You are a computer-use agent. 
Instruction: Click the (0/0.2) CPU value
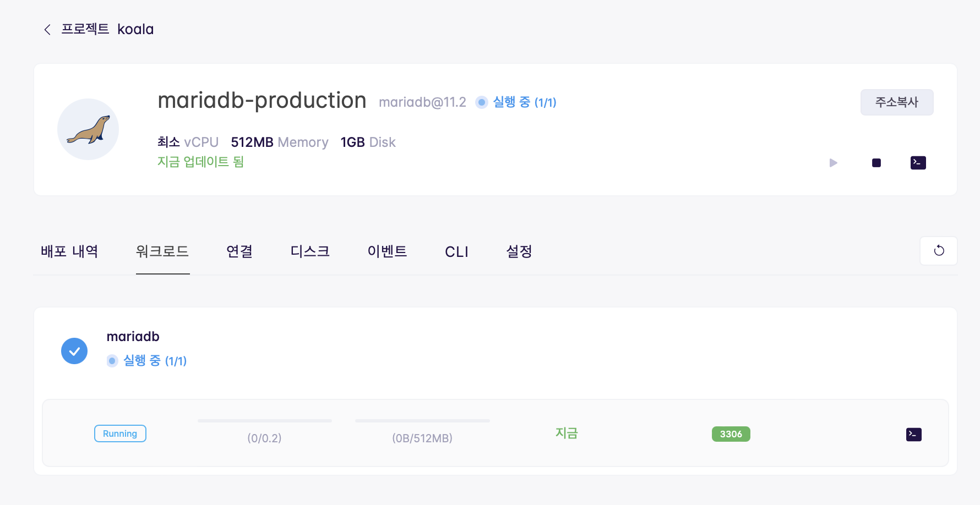[x=264, y=438]
